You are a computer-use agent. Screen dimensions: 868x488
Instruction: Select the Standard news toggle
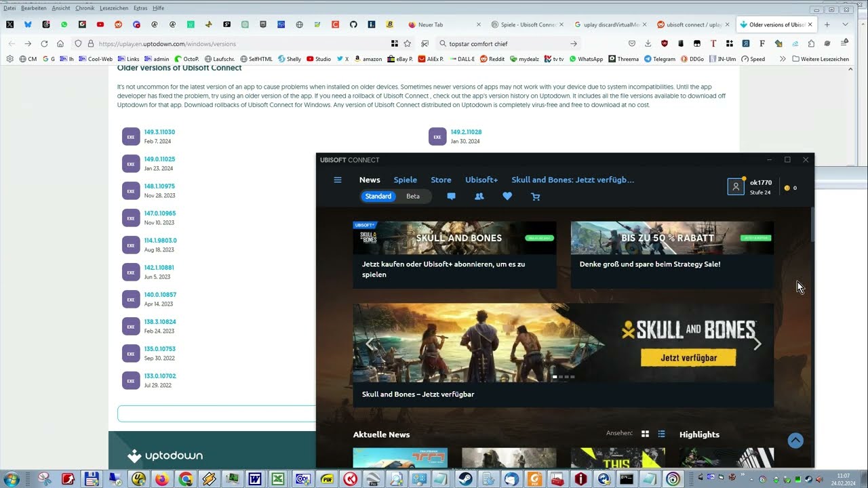coord(378,197)
